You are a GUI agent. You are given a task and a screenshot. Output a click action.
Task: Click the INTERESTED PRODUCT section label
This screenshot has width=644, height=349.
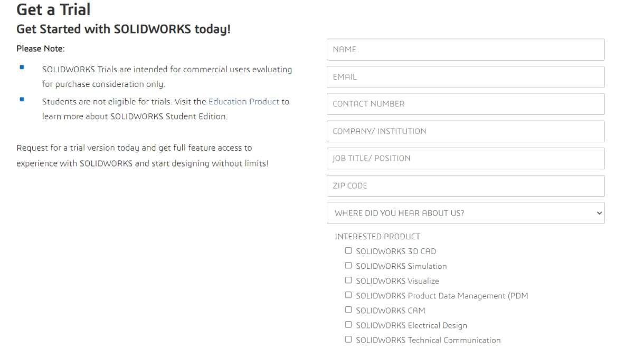(377, 237)
